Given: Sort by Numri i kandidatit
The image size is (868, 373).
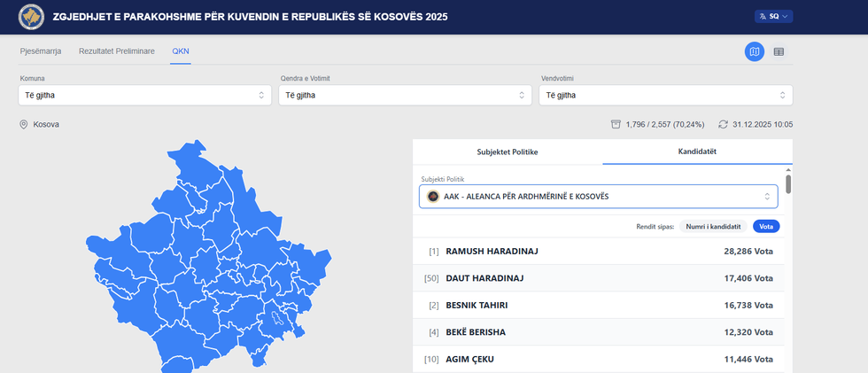Looking at the screenshot, I should click(714, 226).
